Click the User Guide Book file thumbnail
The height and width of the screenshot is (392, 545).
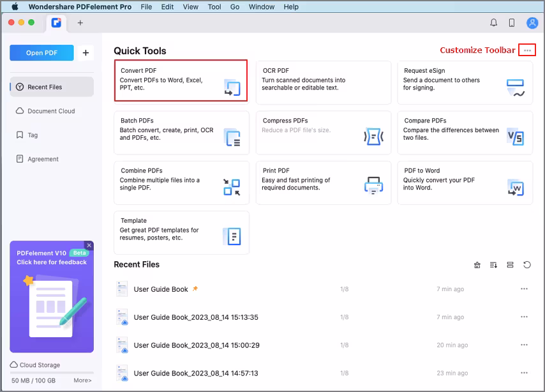tap(122, 289)
